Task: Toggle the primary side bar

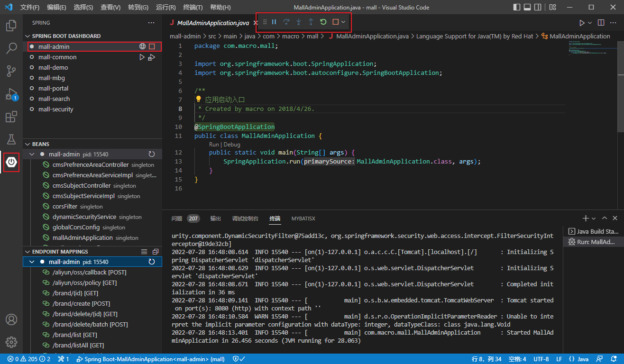Action: tap(517, 8)
